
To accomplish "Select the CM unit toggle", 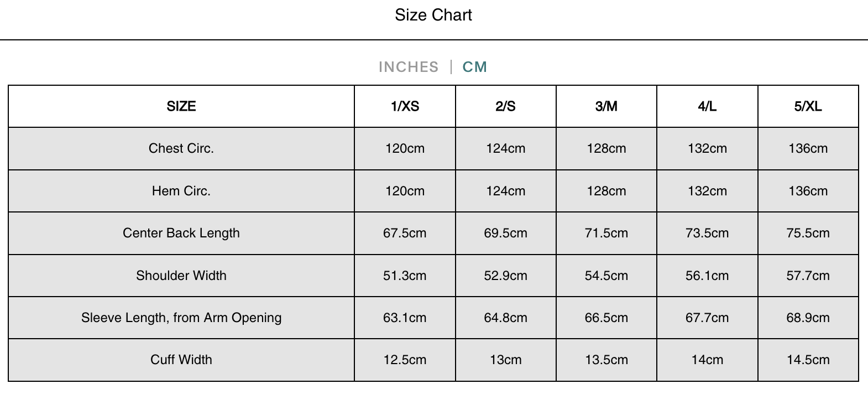I will 474,67.
